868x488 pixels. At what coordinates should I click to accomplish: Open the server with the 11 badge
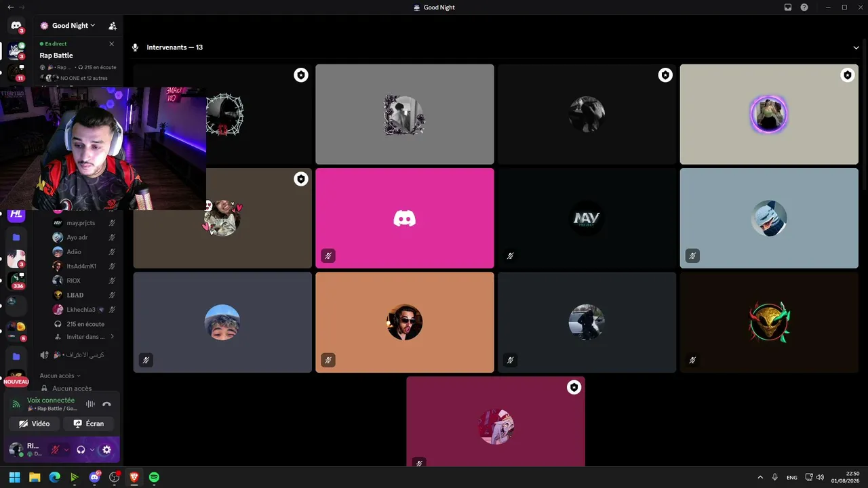pyautogui.click(x=16, y=73)
